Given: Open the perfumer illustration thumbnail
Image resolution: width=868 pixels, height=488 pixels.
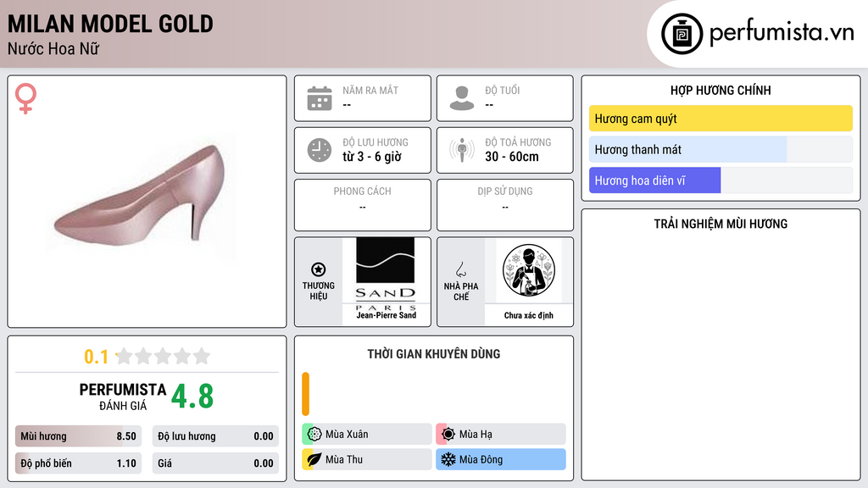Looking at the screenshot, I should tap(529, 270).
